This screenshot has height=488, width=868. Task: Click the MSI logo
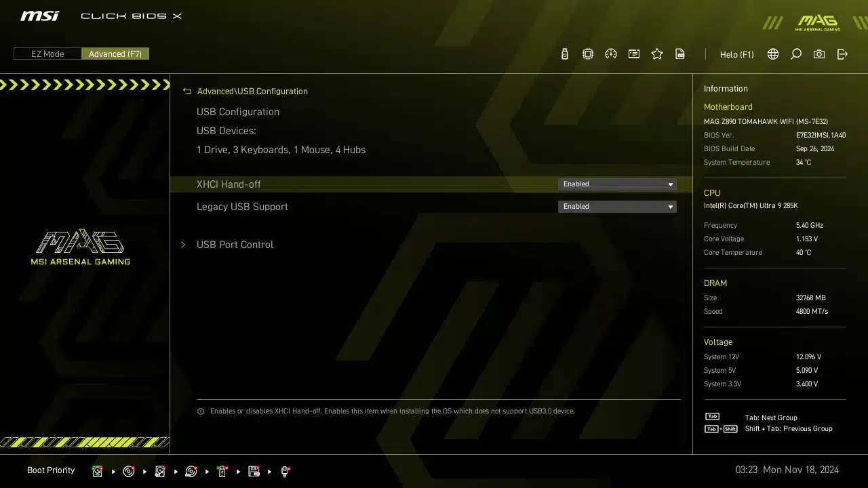point(39,16)
